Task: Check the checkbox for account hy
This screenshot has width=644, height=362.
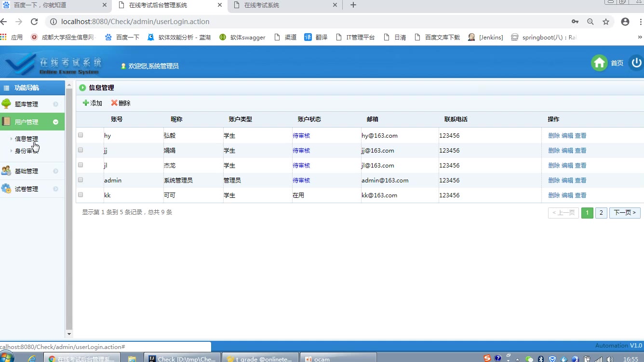Action: click(80, 135)
